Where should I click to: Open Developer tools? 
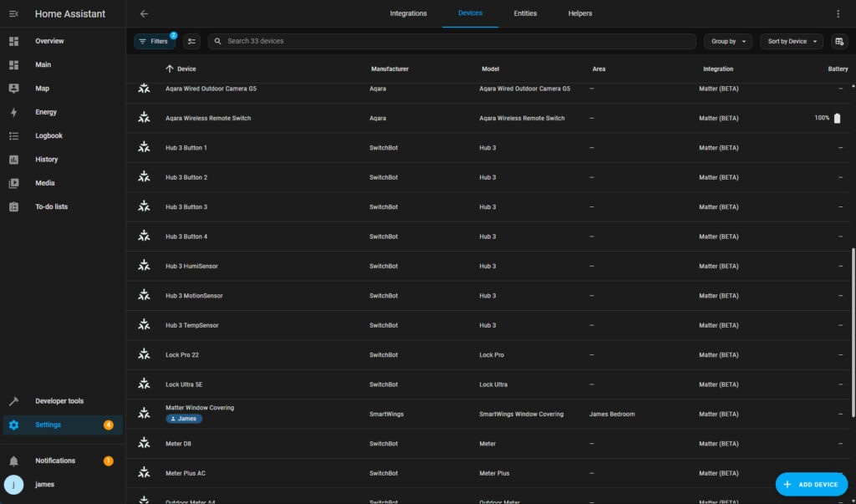coord(59,401)
